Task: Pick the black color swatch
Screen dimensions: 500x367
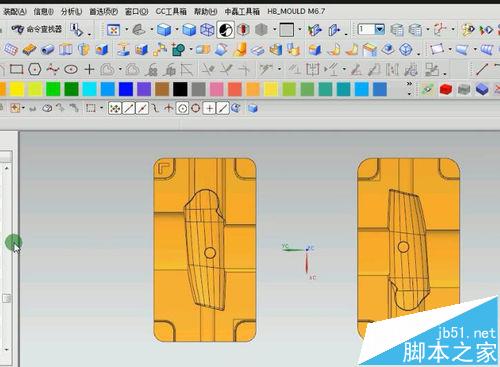Action: [x=180, y=89]
